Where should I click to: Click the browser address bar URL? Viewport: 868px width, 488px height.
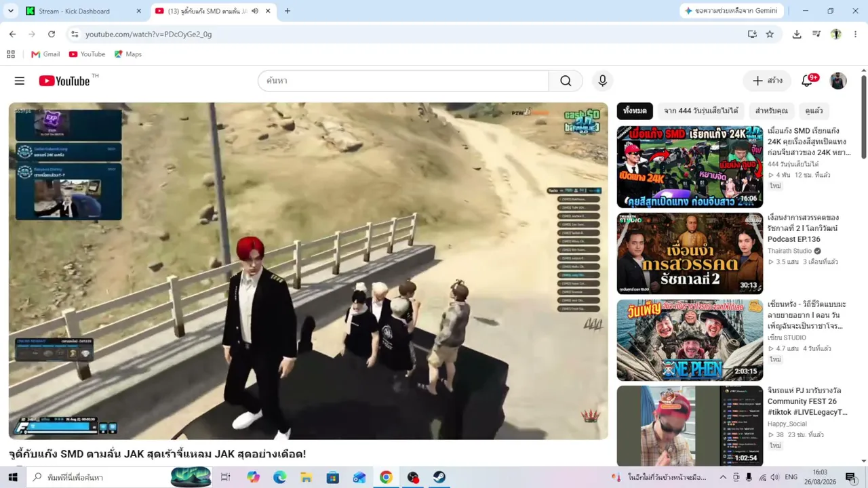click(149, 34)
